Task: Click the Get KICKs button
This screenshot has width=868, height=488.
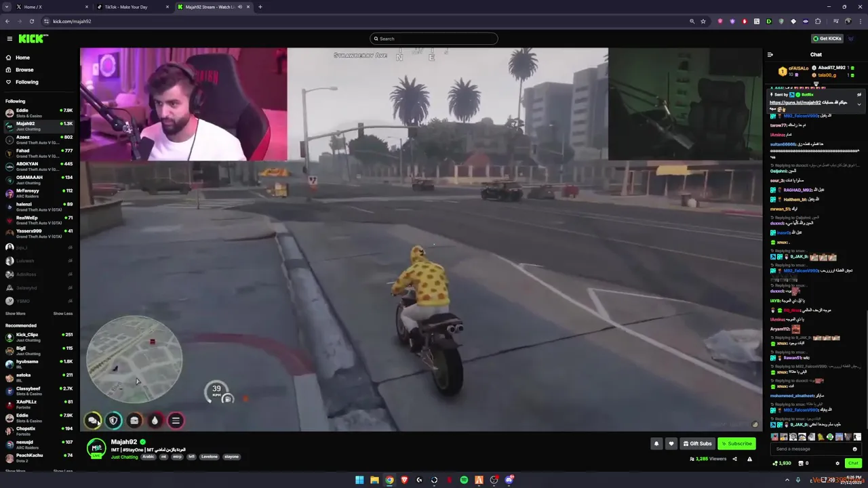Action: pyautogui.click(x=827, y=39)
